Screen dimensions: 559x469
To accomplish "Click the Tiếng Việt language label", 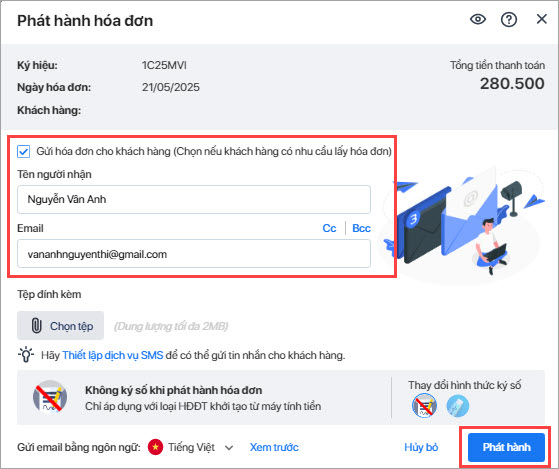I will (x=191, y=447).
